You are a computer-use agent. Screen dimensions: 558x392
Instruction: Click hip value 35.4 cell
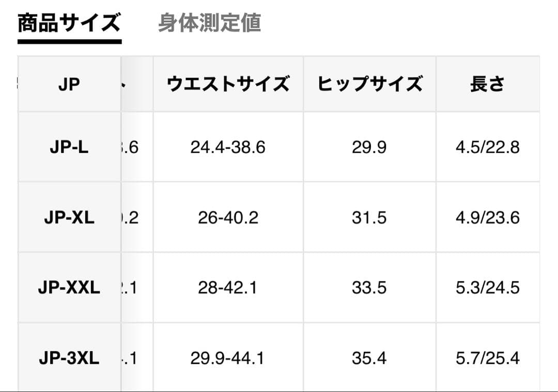click(x=369, y=357)
